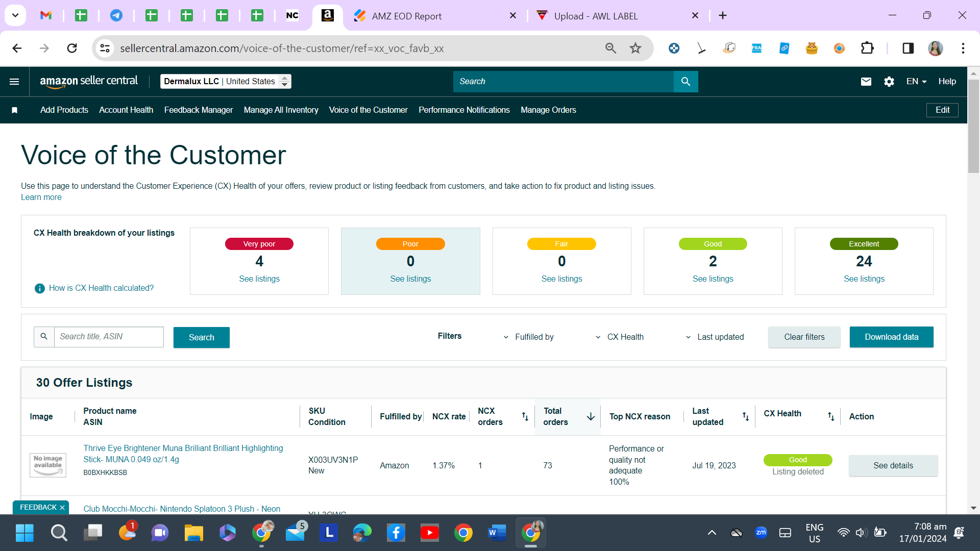Open the Seller Central hamburger menu
This screenshot has width=980, height=551.
click(x=14, y=82)
